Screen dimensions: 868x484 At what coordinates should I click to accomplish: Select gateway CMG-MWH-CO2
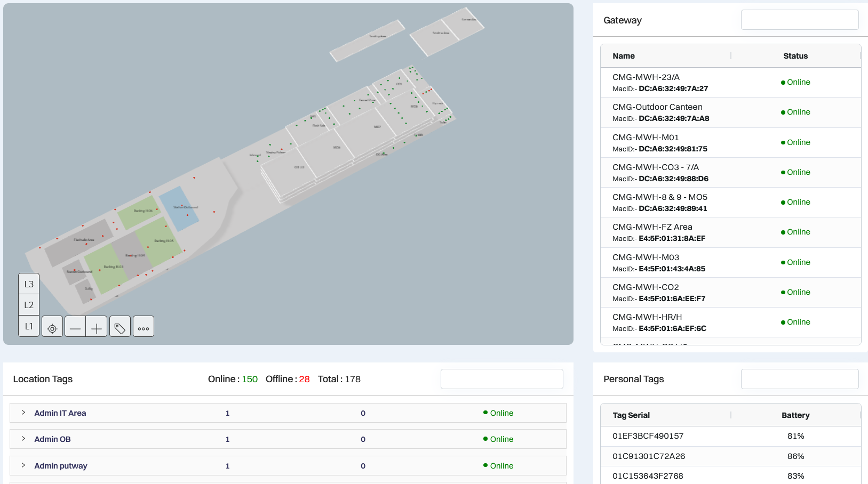coord(731,293)
